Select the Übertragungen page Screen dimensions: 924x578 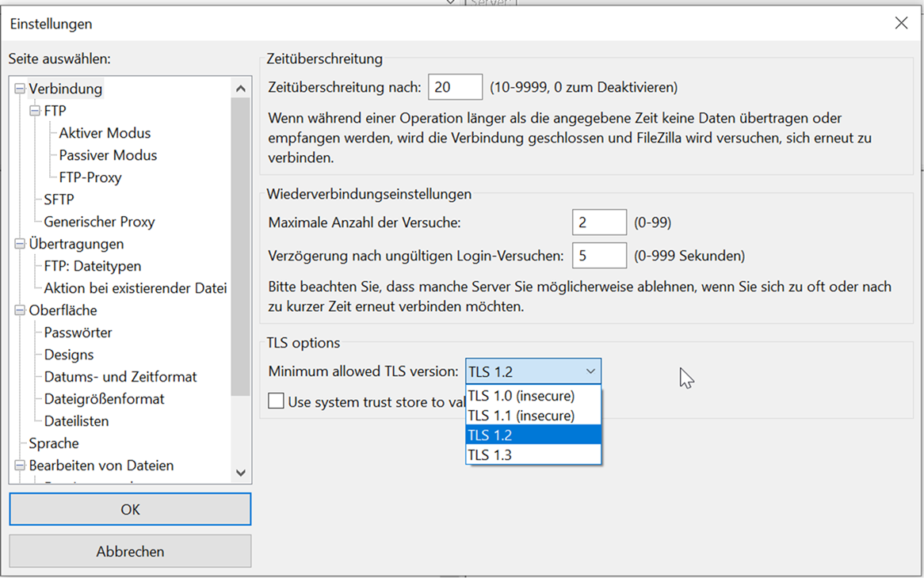pyautogui.click(x=76, y=244)
